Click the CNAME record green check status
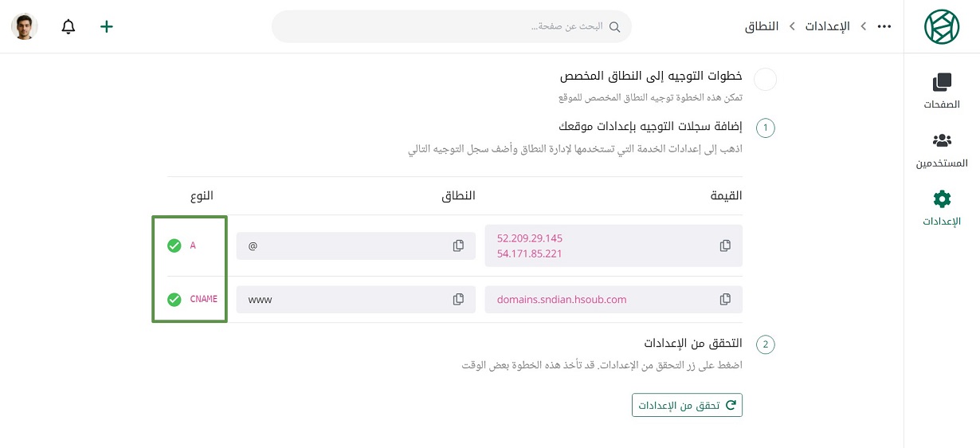This screenshot has width=980, height=448. (174, 300)
